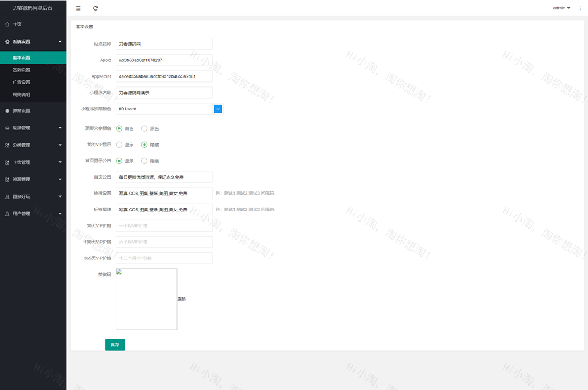Click the home icon beside 主页
The height and width of the screenshot is (390, 588).
(7, 25)
